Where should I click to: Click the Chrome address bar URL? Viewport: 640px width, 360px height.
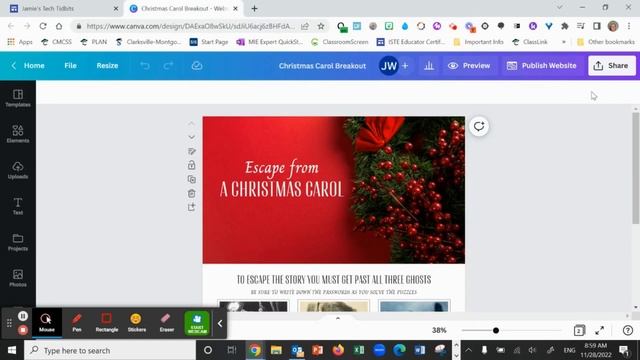tap(190, 26)
